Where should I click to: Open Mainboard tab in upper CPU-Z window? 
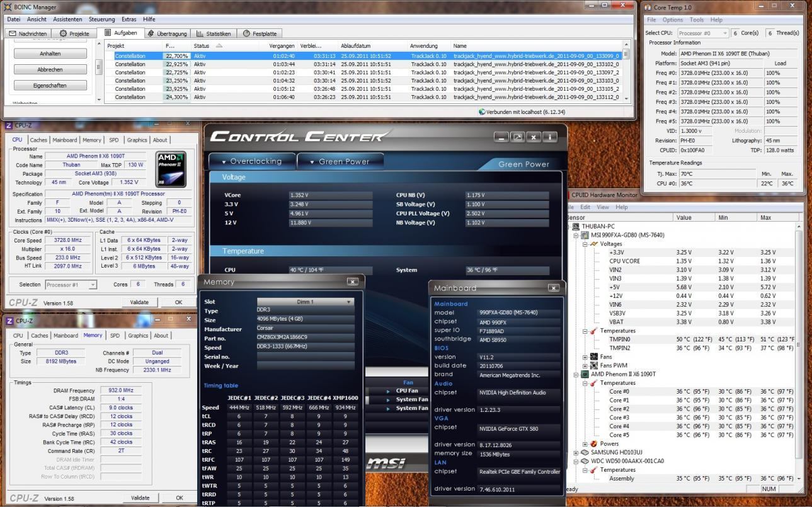tap(65, 140)
